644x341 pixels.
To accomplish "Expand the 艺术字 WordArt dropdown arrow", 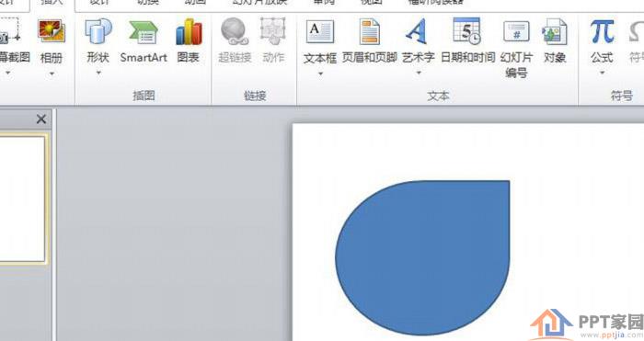I will pos(419,73).
